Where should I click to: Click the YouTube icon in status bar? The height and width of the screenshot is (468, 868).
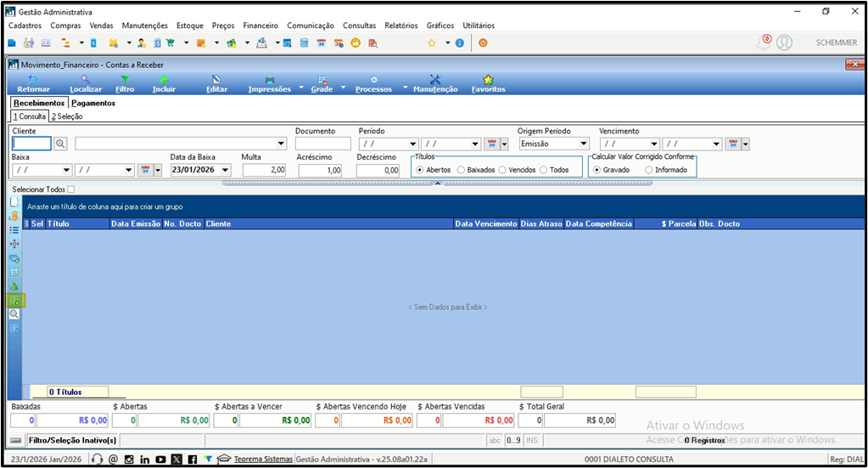[160, 460]
